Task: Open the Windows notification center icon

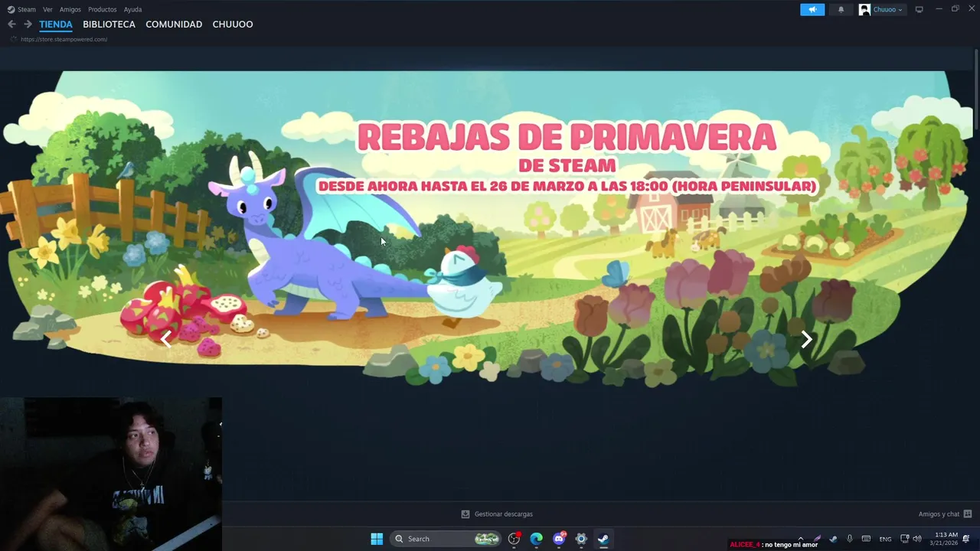Action: (966, 539)
